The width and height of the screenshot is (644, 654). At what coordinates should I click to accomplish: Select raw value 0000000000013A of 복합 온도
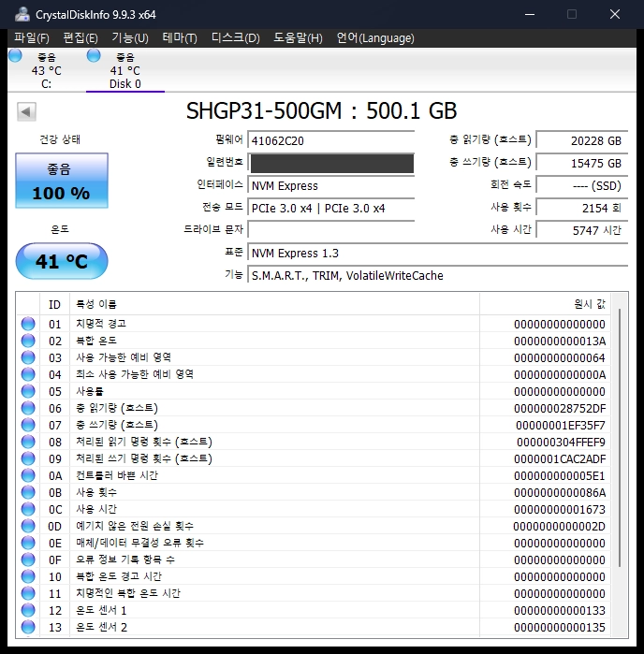[560, 342]
